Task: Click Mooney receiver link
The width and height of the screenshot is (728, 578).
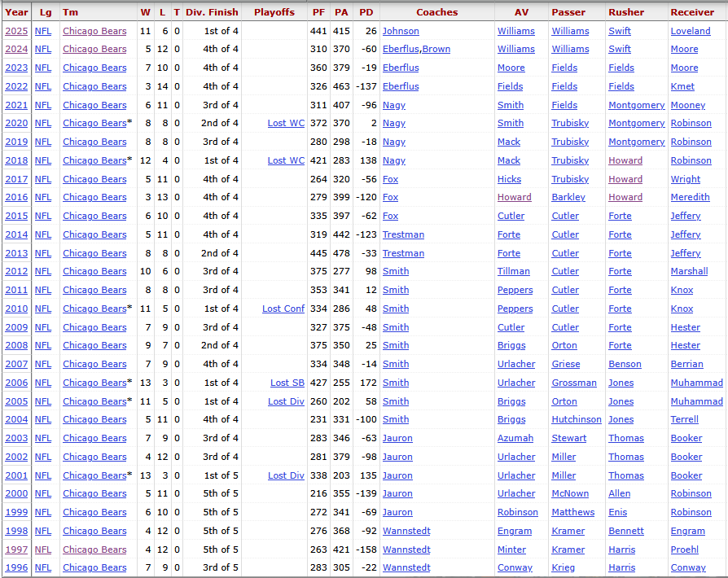Action: [x=687, y=105]
